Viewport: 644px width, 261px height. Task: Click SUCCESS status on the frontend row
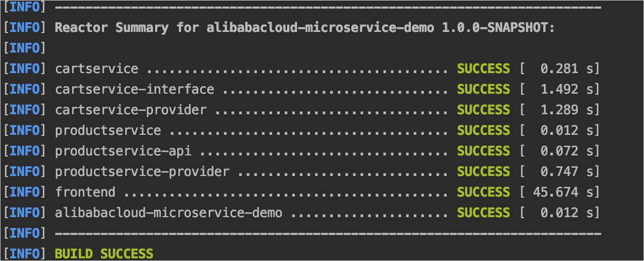click(484, 192)
